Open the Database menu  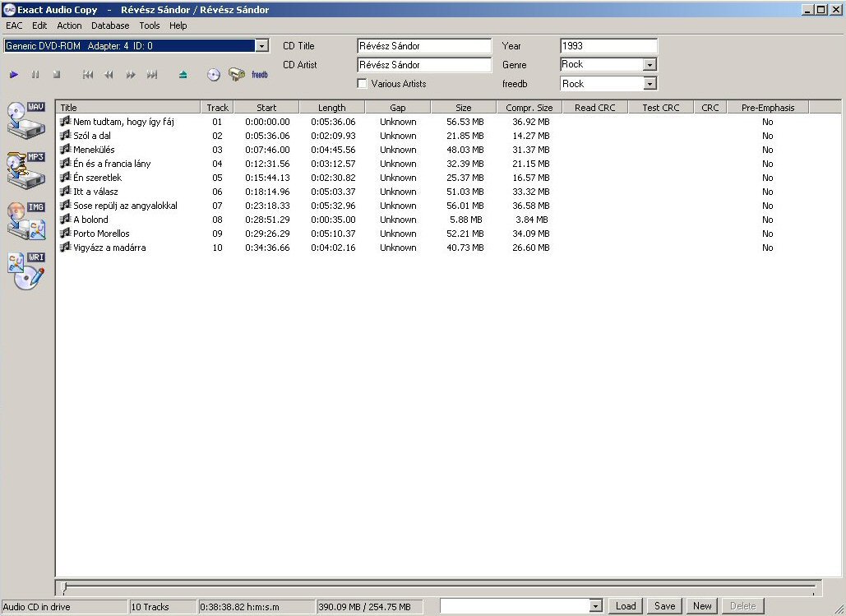110,25
